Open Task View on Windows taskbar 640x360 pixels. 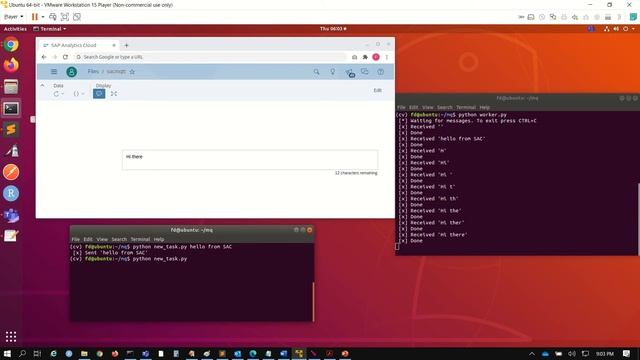coord(37,353)
